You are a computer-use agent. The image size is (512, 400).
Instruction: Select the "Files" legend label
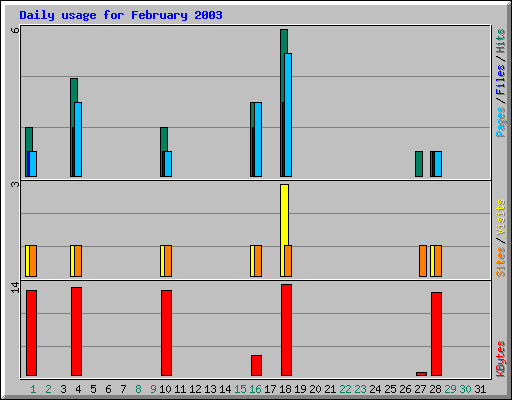pos(500,80)
